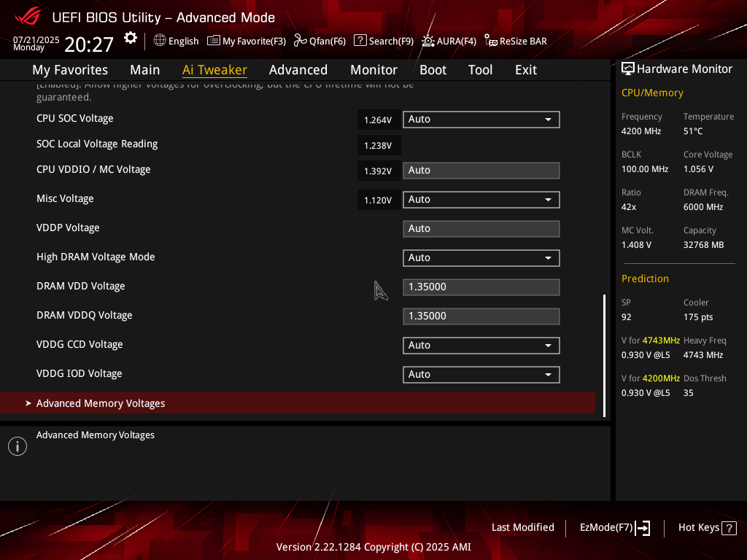Open VDDG CCD Voltage dropdown
Screen dimensions: 747x560
click(x=481, y=346)
